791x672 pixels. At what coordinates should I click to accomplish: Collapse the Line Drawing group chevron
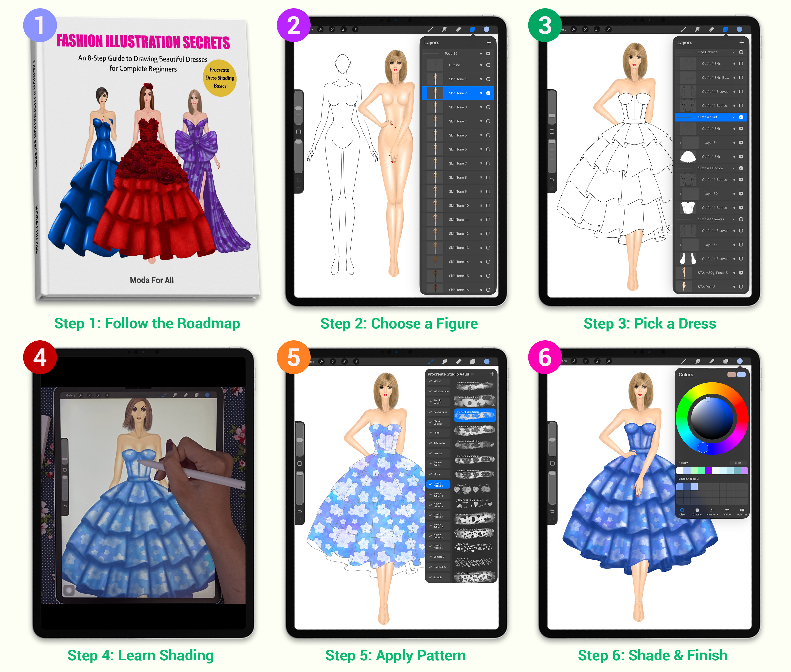(733, 52)
